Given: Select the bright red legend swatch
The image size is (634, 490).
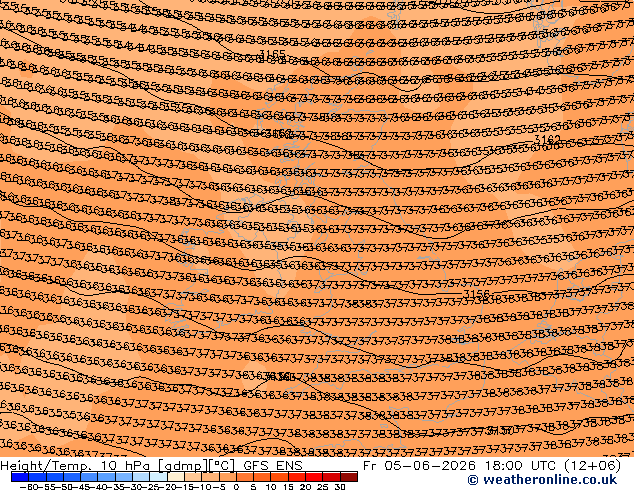Looking at the screenshot, I should pyautogui.click(x=315, y=477).
